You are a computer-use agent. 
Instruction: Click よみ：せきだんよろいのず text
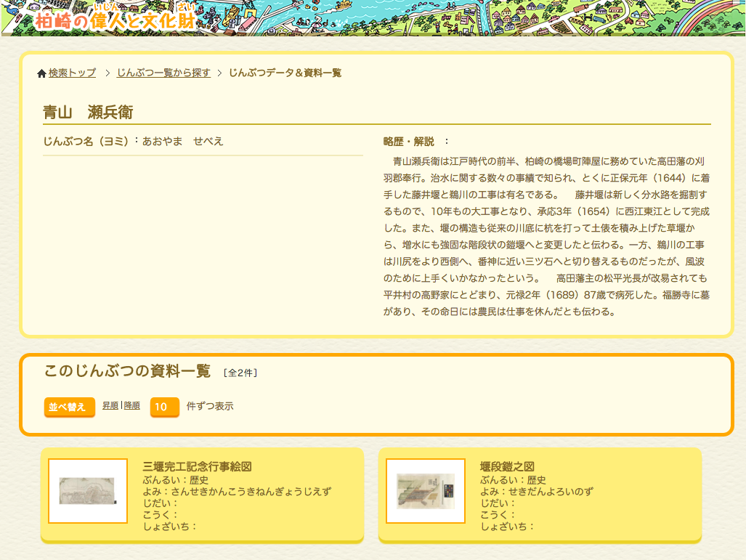pyautogui.click(x=537, y=492)
